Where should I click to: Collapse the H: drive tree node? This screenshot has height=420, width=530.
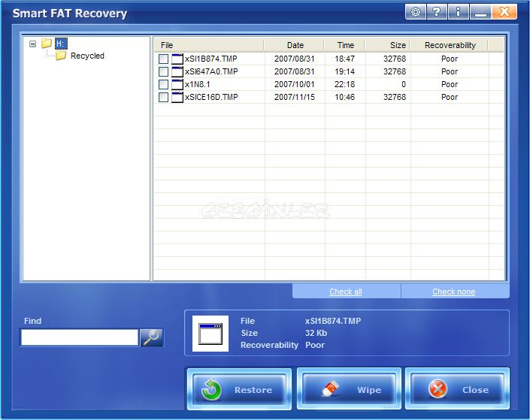[x=32, y=44]
